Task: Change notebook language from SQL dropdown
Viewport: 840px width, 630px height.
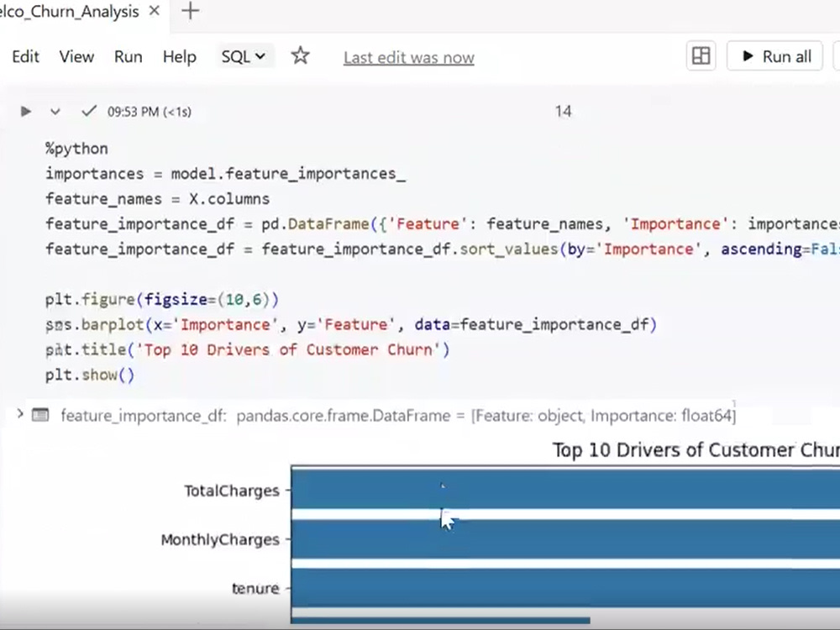Action: pyautogui.click(x=244, y=56)
